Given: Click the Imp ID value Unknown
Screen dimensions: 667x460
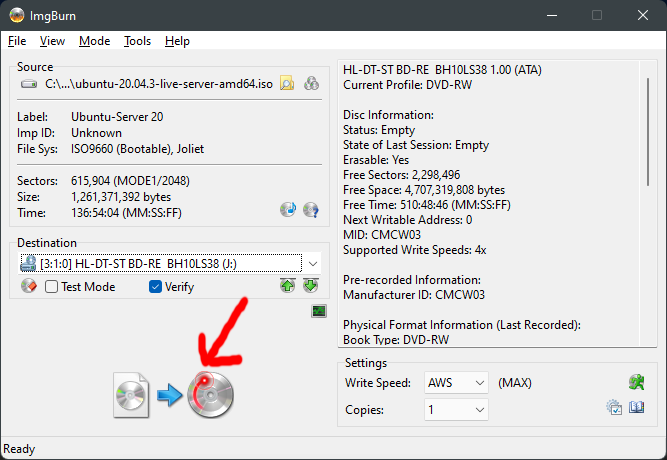Looking at the screenshot, I should coord(97,133).
